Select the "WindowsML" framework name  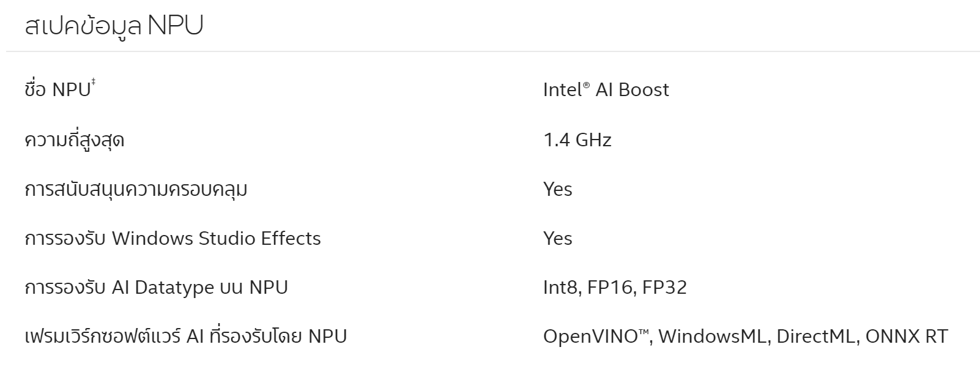click(x=713, y=336)
